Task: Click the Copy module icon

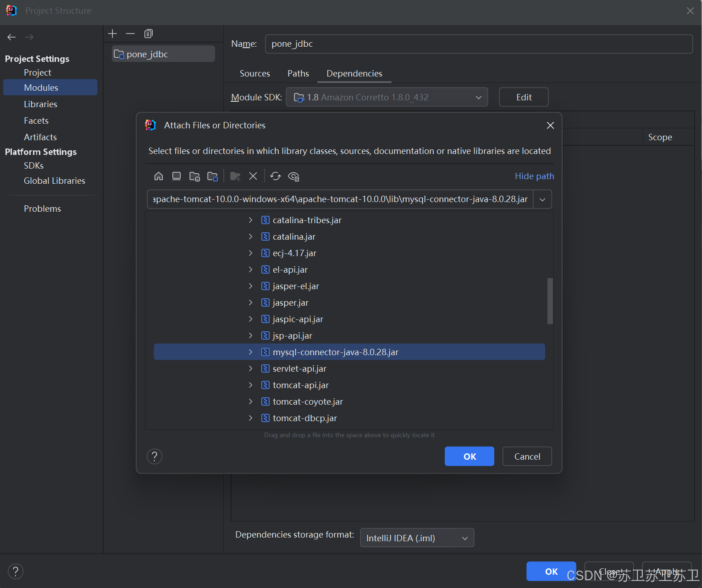Action: (x=148, y=33)
